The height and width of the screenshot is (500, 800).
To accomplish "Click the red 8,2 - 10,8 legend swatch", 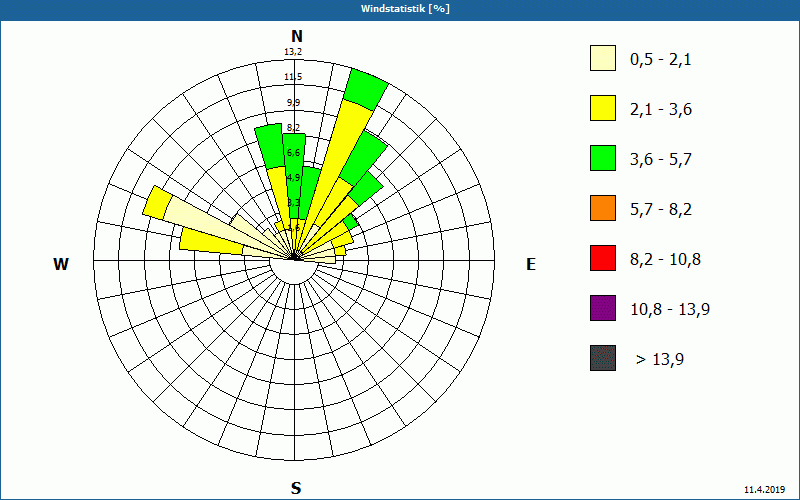I will [x=603, y=258].
